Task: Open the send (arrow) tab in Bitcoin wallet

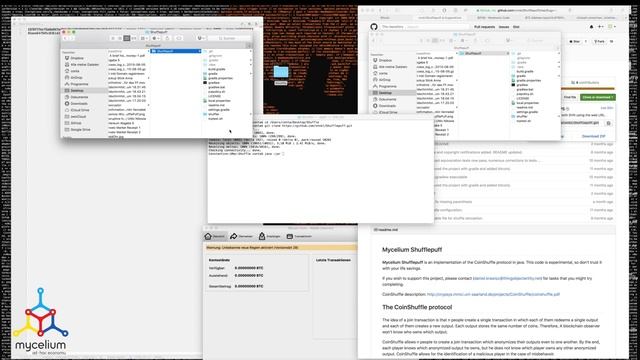Action: pos(242,236)
